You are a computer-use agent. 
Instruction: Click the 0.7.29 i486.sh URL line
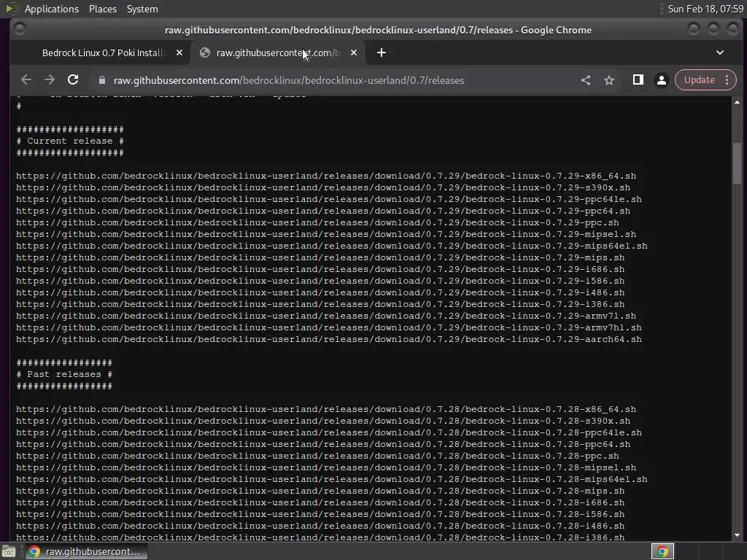click(x=320, y=292)
